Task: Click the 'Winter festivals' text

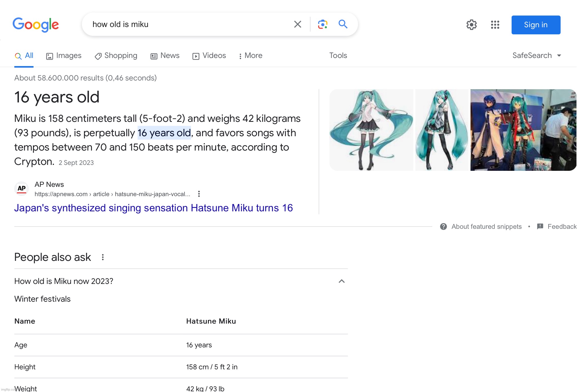Action: [43, 299]
